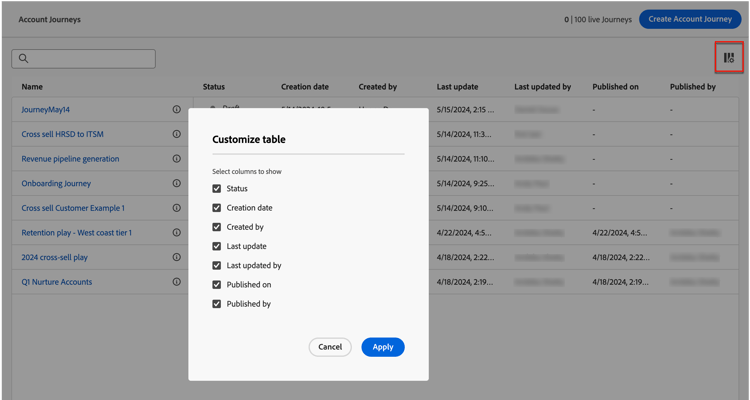Toggle the Creation date checkbox
The image size is (750, 400).
pyautogui.click(x=217, y=208)
